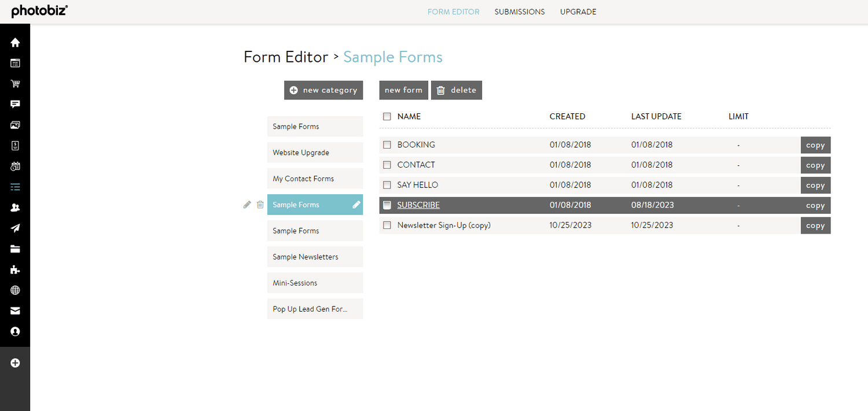Open the UPGRADE tab in top navigation
Screen dimensions: 868x411
(x=578, y=12)
